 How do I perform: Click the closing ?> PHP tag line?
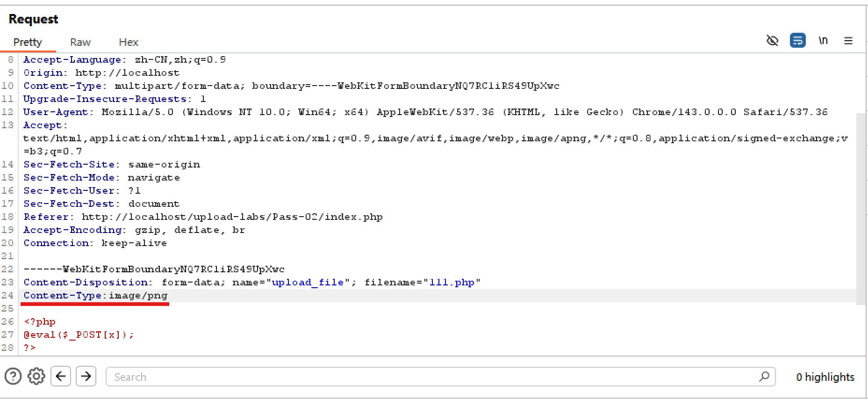pyautogui.click(x=29, y=348)
